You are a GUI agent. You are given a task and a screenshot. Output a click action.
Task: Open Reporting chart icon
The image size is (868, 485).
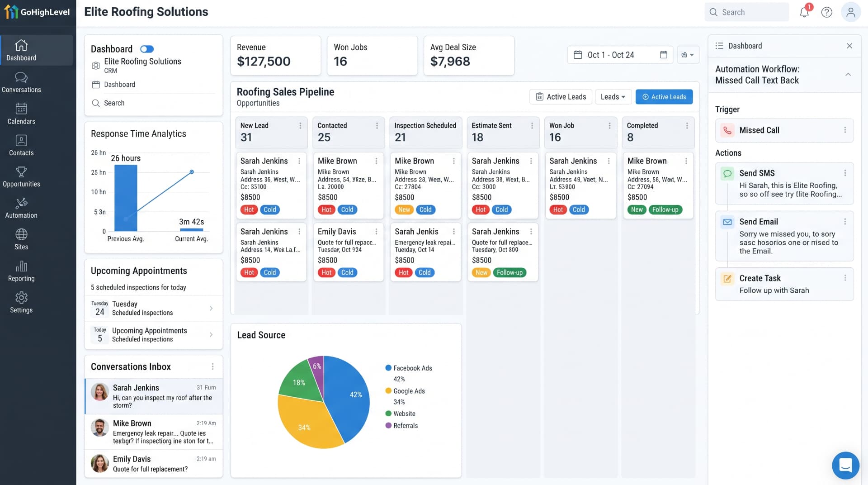click(x=21, y=266)
